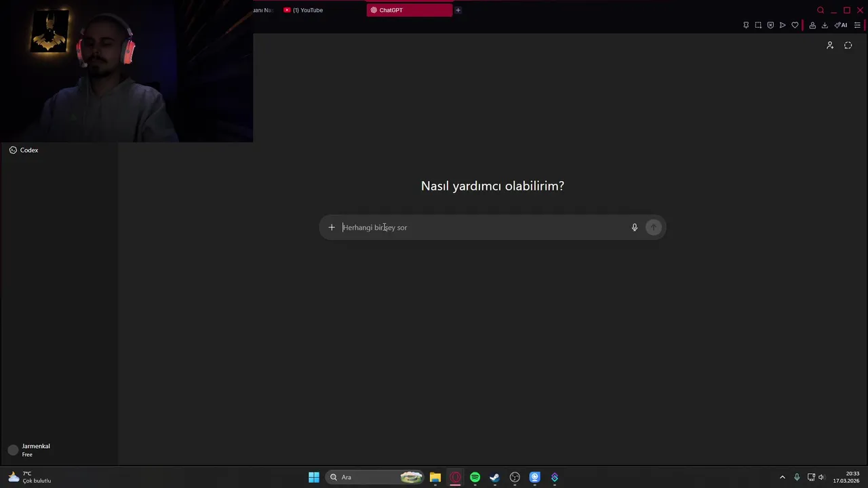This screenshot has width=868, height=488.
Task: Click the plus attach icon in prompt box
Action: [x=332, y=228]
